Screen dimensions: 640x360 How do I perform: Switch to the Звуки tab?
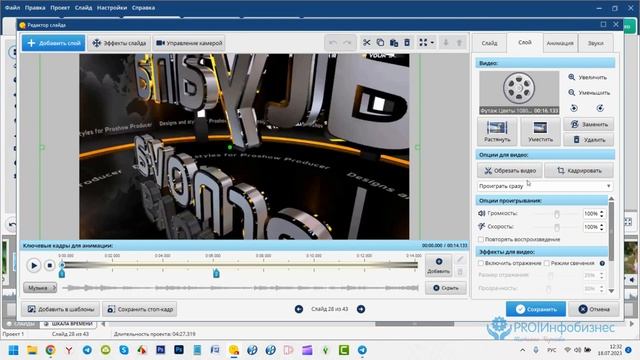596,43
